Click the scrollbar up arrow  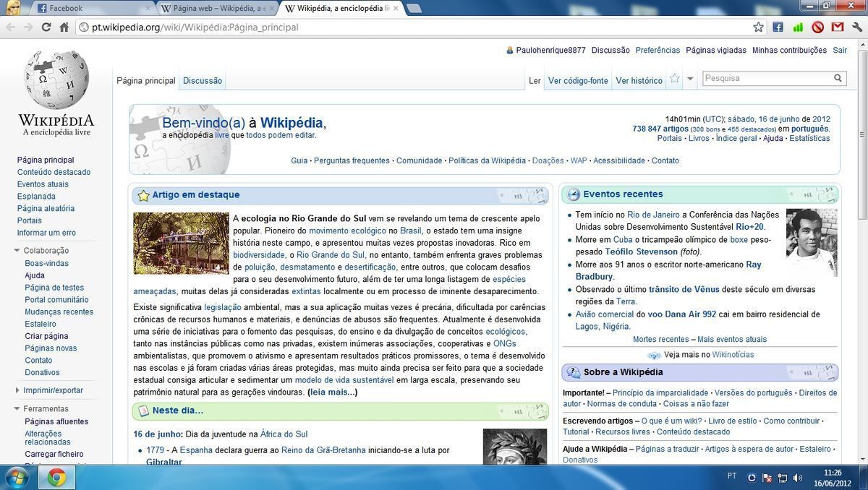point(861,43)
